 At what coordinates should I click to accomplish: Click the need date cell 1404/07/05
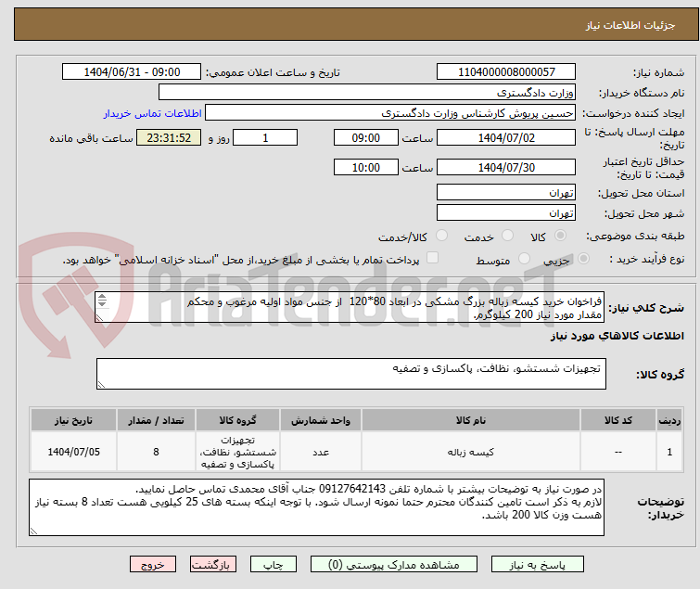pos(73,452)
